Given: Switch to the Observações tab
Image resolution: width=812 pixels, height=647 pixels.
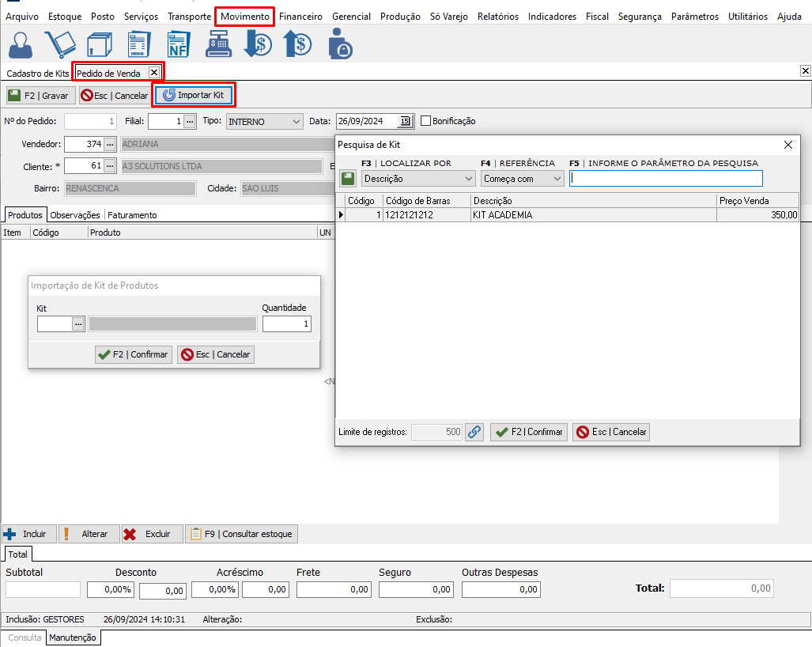Looking at the screenshot, I should [x=76, y=215].
